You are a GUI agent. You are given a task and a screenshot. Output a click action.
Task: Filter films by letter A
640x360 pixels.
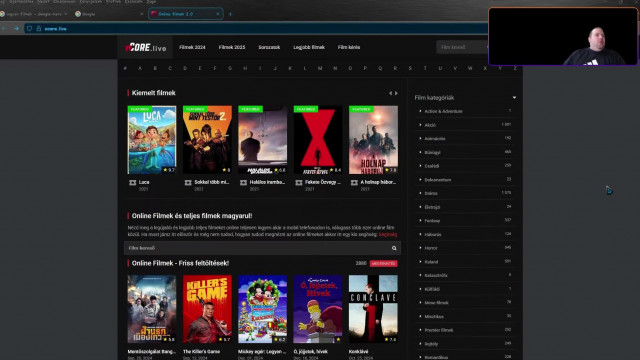(x=140, y=68)
